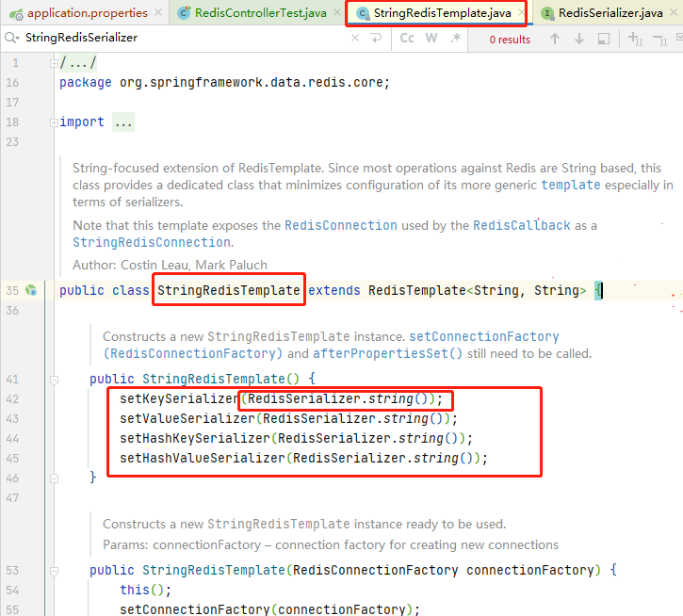Enable Regex (.*) search option
683x616 pixels.
point(456,39)
